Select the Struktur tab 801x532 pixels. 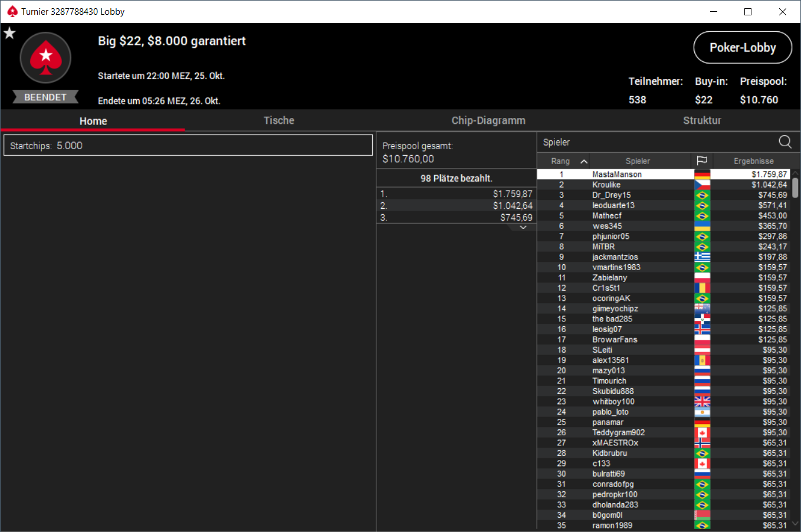(x=702, y=120)
